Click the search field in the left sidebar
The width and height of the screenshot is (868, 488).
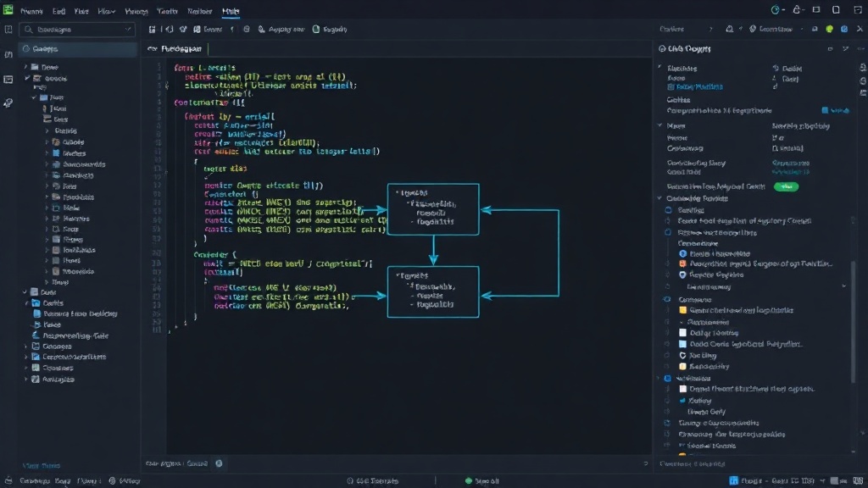77,30
